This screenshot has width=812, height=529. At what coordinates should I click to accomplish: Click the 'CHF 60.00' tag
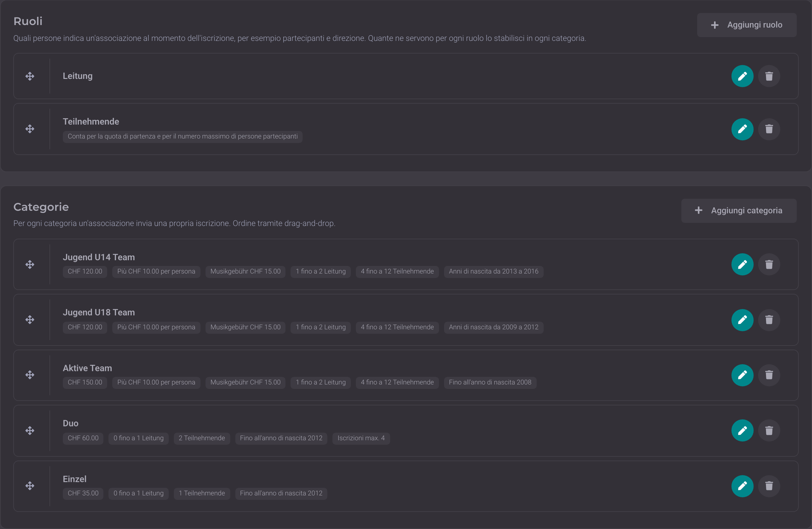pyautogui.click(x=83, y=438)
